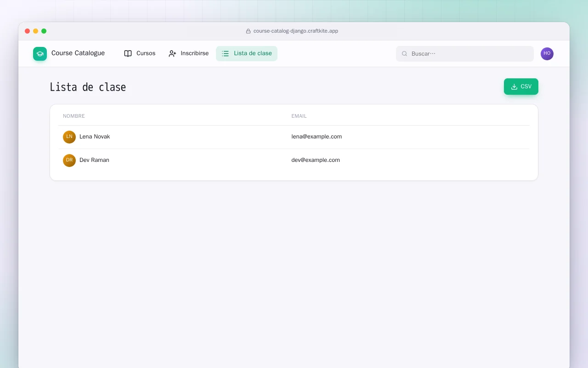Click the DR avatar for Dev Raman
This screenshot has width=588, height=368.
(69, 161)
